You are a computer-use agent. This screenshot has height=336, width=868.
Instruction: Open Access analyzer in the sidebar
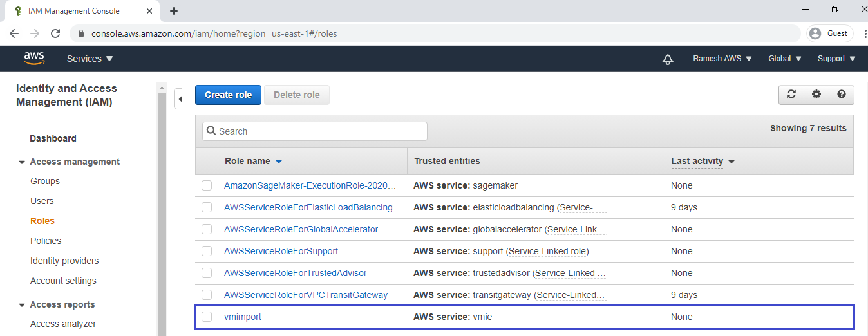coord(63,324)
